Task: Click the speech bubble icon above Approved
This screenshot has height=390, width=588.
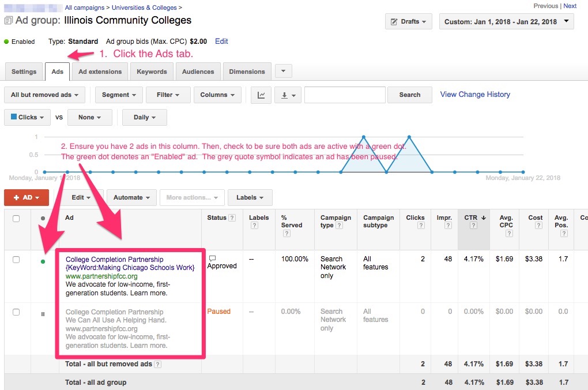Action: pos(212,258)
